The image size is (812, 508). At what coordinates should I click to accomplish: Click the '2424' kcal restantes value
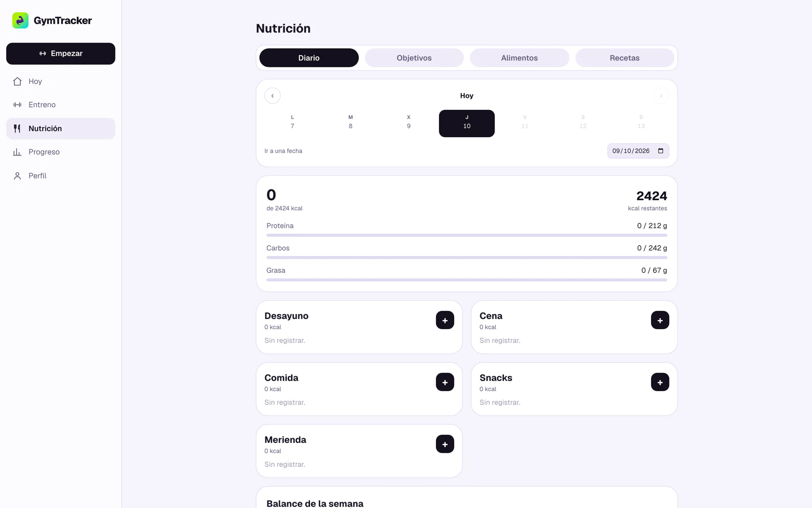[x=652, y=196]
